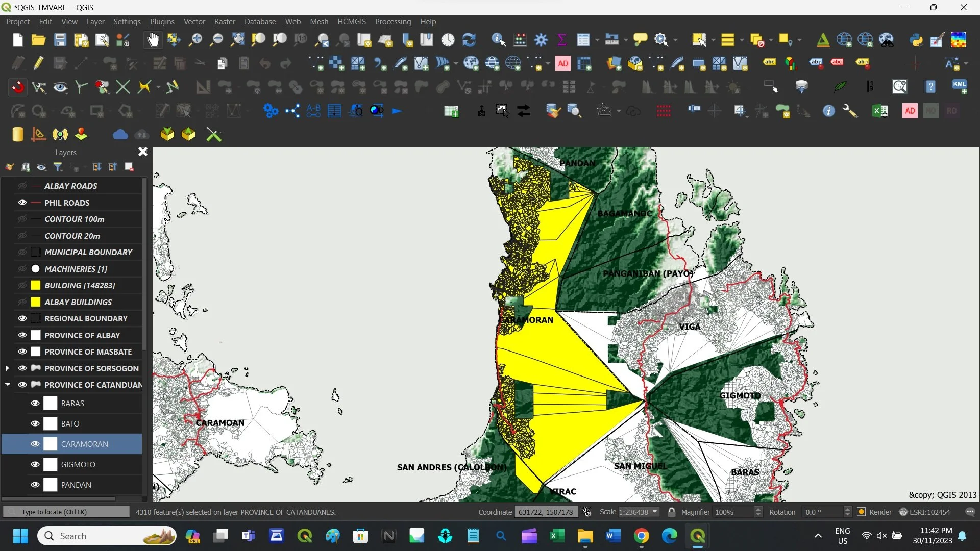Click the white BARAS layer swatch
The height and width of the screenshot is (551, 980).
pyautogui.click(x=50, y=403)
